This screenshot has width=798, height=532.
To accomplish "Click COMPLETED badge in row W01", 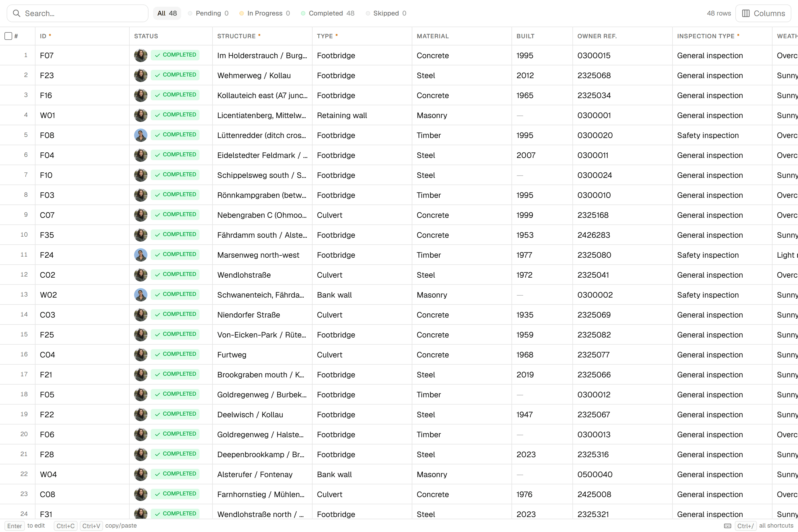I will coord(175,115).
